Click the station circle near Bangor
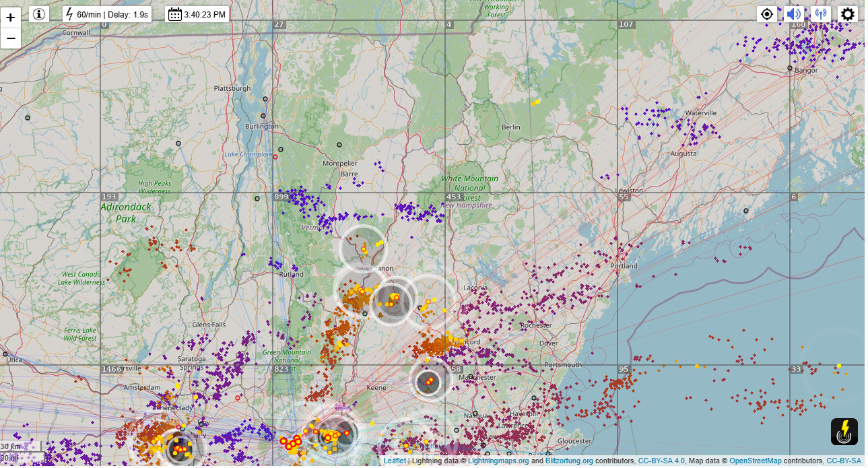Image resolution: width=868 pixels, height=468 pixels. pos(791,68)
